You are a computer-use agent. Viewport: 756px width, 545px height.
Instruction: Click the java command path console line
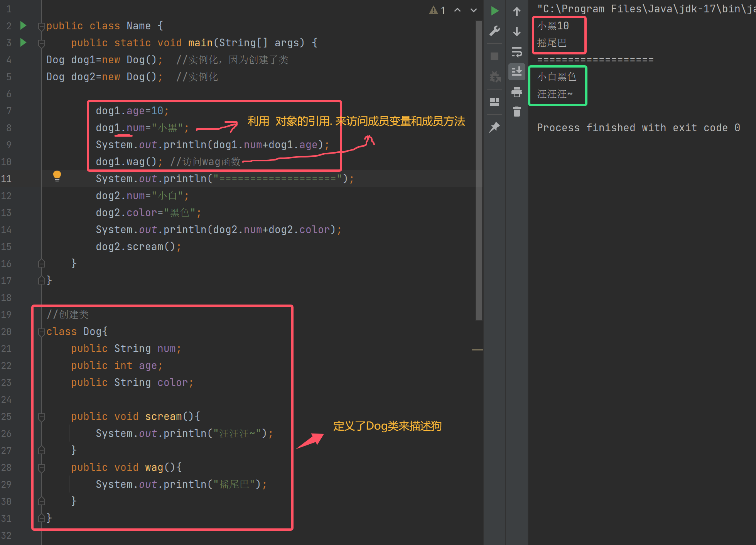(646, 9)
